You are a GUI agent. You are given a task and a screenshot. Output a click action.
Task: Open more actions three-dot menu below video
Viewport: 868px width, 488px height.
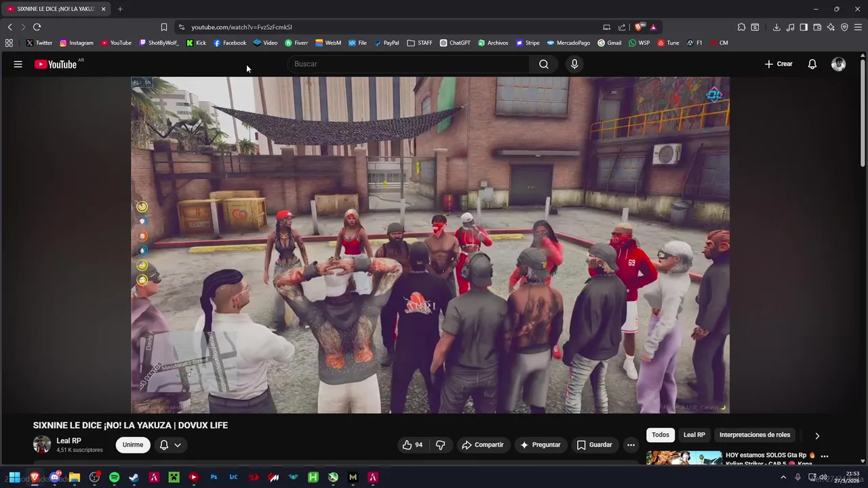point(631,445)
